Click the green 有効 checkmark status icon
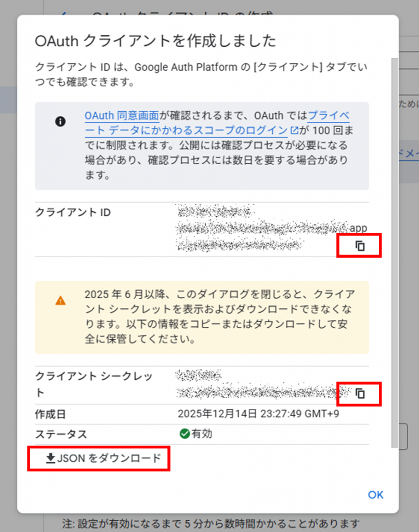The image size is (419, 532). coord(184,434)
